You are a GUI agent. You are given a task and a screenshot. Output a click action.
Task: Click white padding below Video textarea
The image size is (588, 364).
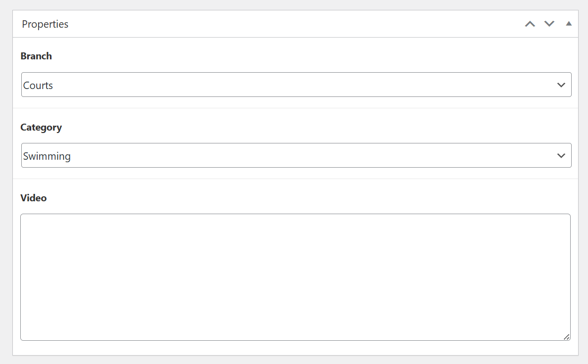tap(295, 348)
